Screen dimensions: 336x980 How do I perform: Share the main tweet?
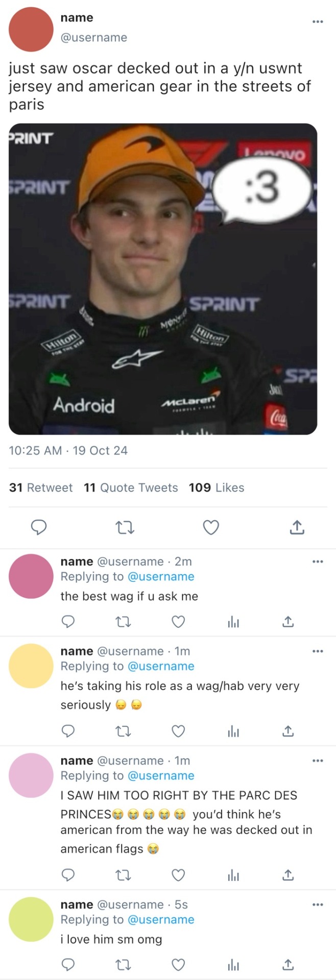coord(297,527)
